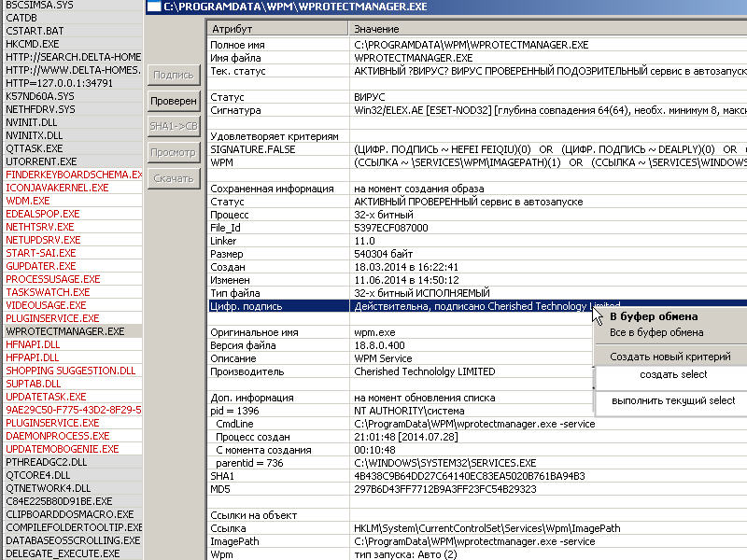747x560 pixels.
Task: Select CSTART.BAT in the file list
Action: click(35, 31)
